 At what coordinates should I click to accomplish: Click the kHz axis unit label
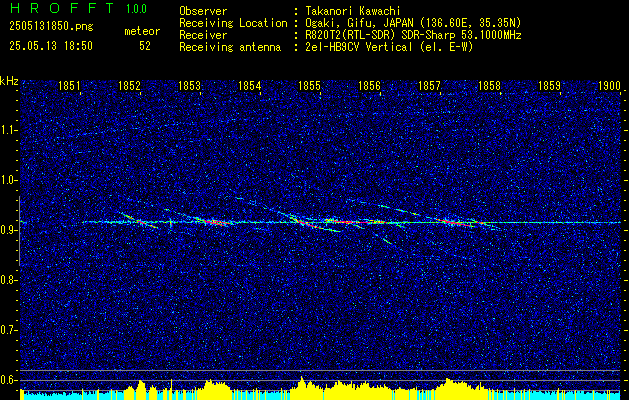click(x=9, y=81)
